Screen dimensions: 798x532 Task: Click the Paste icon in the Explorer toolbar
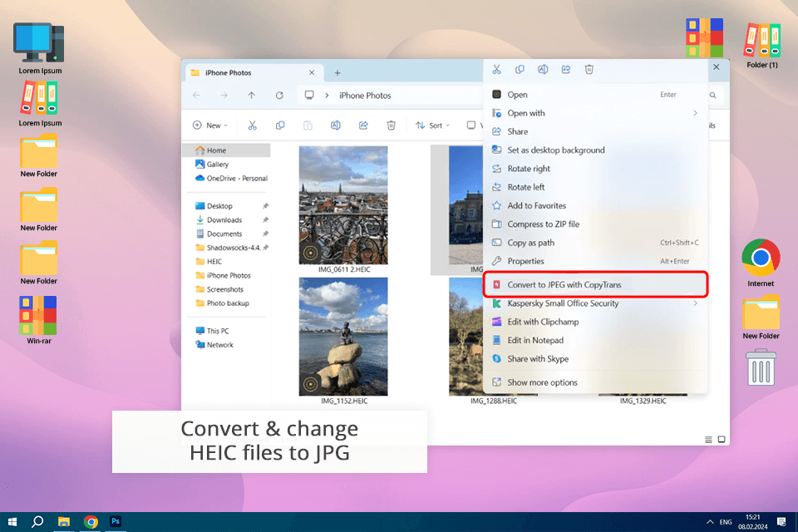coord(308,126)
